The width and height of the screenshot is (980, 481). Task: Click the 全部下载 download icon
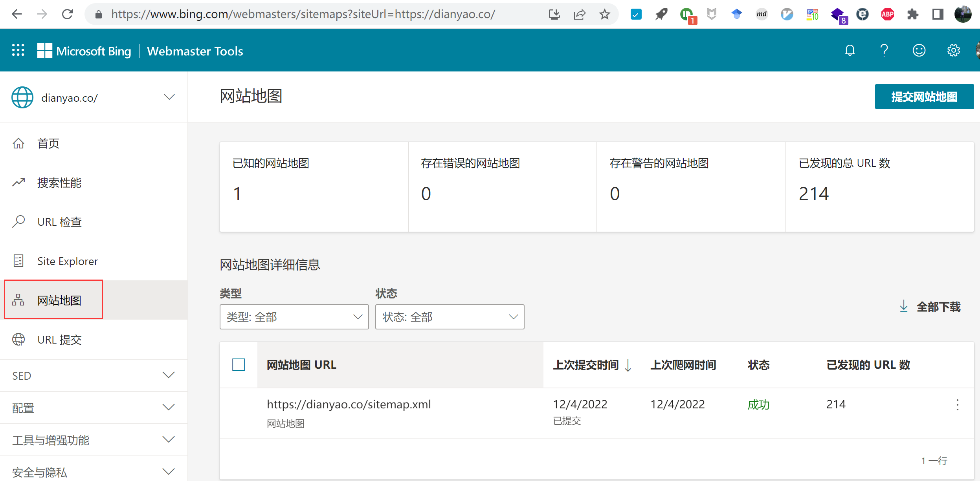[x=904, y=307]
